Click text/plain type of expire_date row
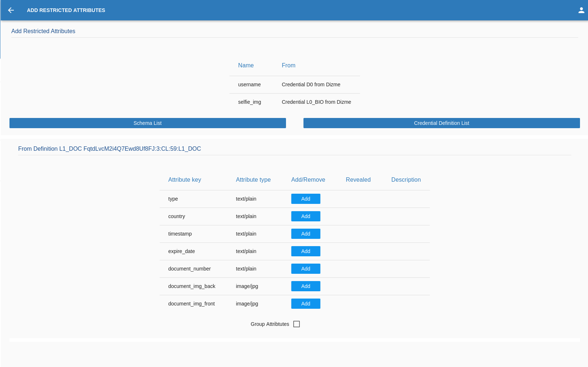 coord(246,251)
